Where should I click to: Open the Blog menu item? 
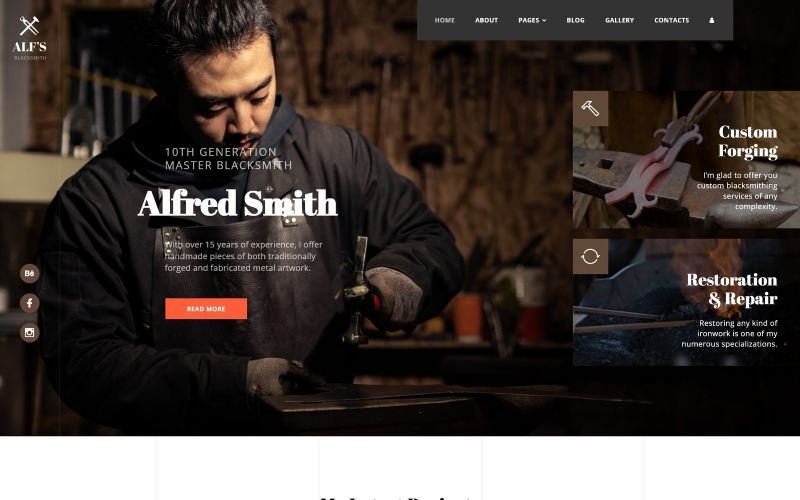coord(576,20)
